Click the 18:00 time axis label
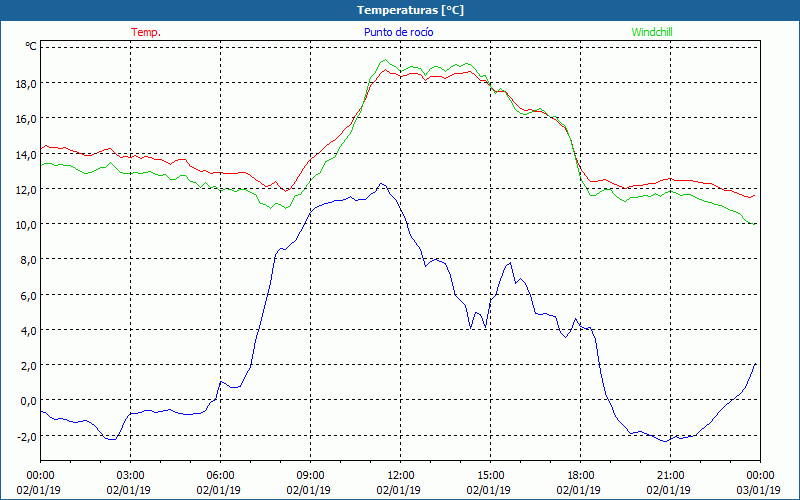Screen dimensions: 800x500 [x=581, y=476]
